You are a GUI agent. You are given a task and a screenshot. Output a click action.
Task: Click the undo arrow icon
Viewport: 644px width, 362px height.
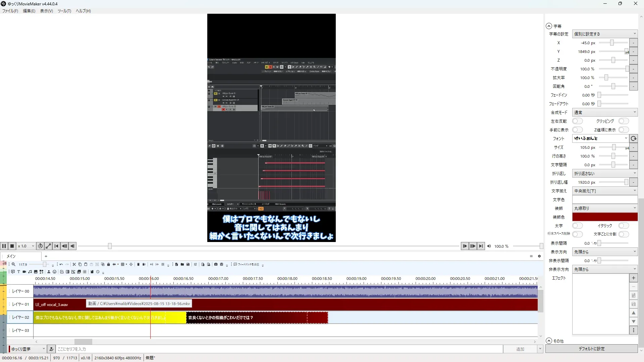(x=61, y=264)
